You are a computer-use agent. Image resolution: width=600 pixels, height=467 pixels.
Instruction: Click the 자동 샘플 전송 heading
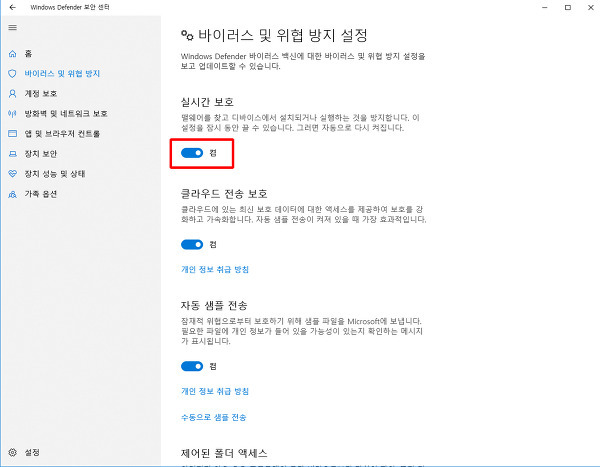click(x=214, y=305)
